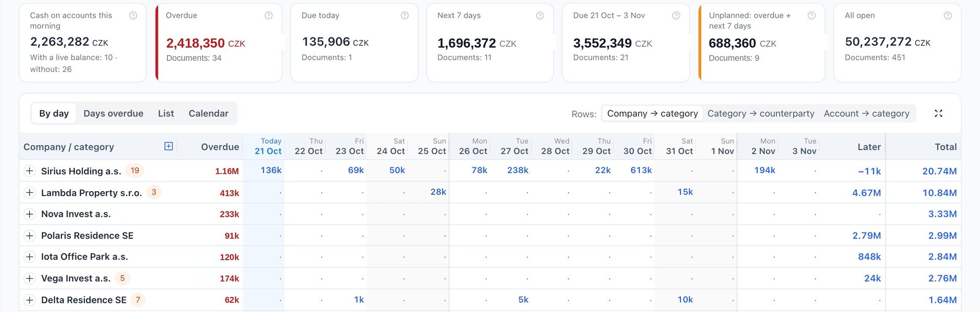Screen dimensions: 980x312
Task: Expand all rows via Company / category plus-box icon
Action: (169, 146)
